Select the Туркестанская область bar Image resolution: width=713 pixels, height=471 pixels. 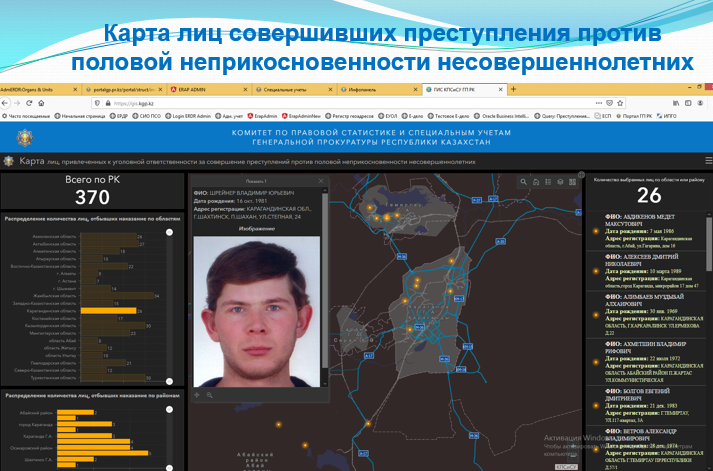pyautogui.click(x=113, y=378)
